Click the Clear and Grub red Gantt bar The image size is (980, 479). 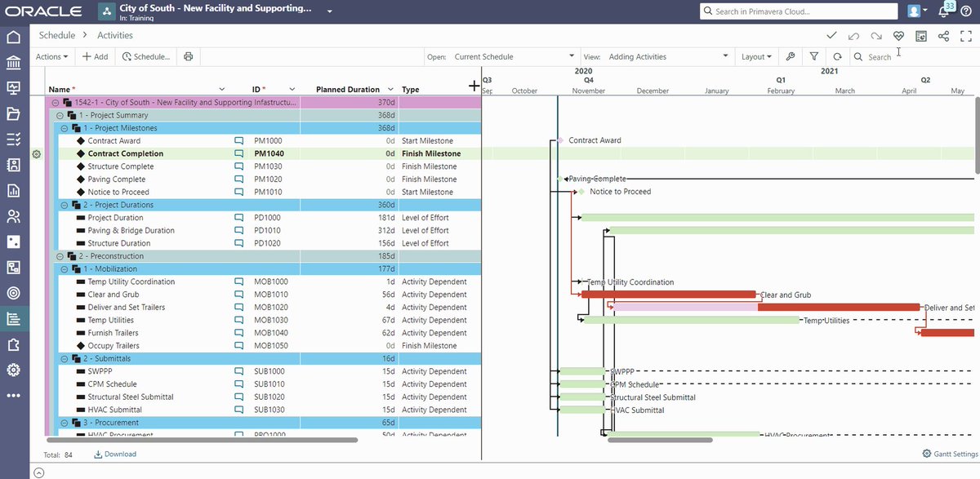pos(669,295)
